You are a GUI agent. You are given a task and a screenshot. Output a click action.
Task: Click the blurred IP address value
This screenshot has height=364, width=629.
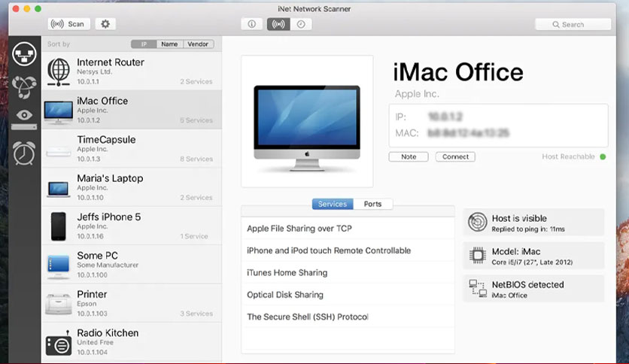[445, 117]
